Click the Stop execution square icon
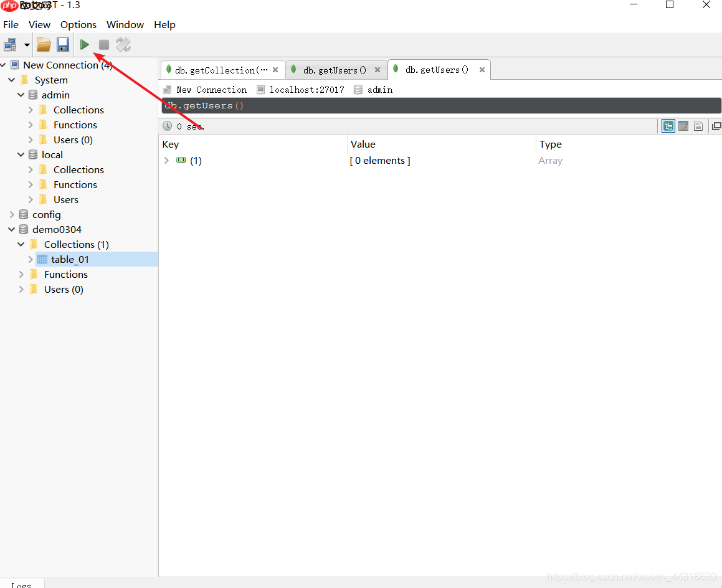 coord(104,45)
